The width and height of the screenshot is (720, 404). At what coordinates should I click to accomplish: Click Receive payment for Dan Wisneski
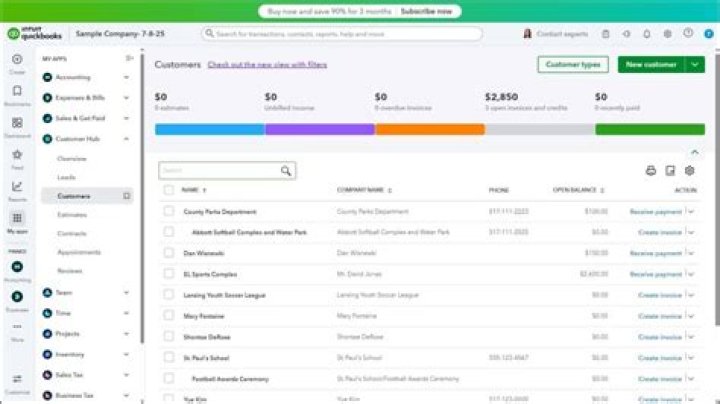[x=656, y=253]
